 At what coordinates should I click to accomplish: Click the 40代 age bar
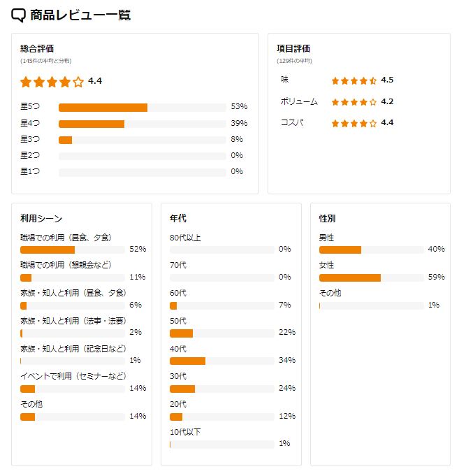[222, 361]
